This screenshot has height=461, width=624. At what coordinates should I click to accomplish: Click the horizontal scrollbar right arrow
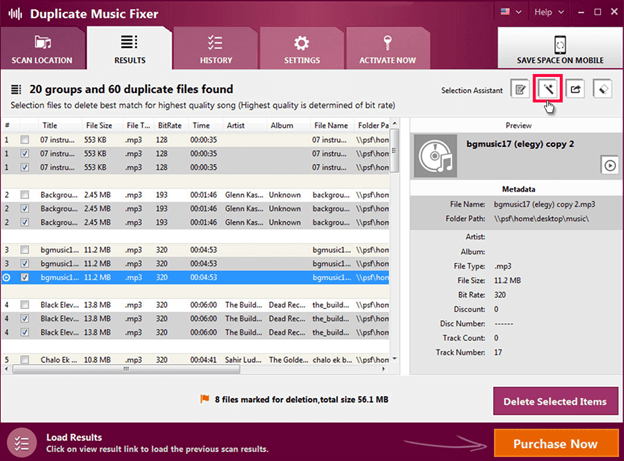(x=383, y=369)
